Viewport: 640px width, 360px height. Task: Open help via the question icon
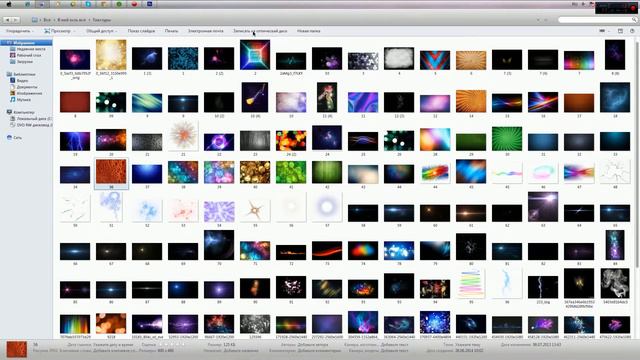(632, 31)
